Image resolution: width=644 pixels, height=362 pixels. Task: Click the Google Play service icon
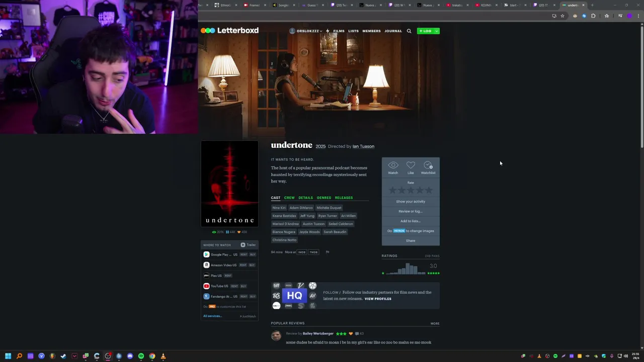(x=206, y=254)
